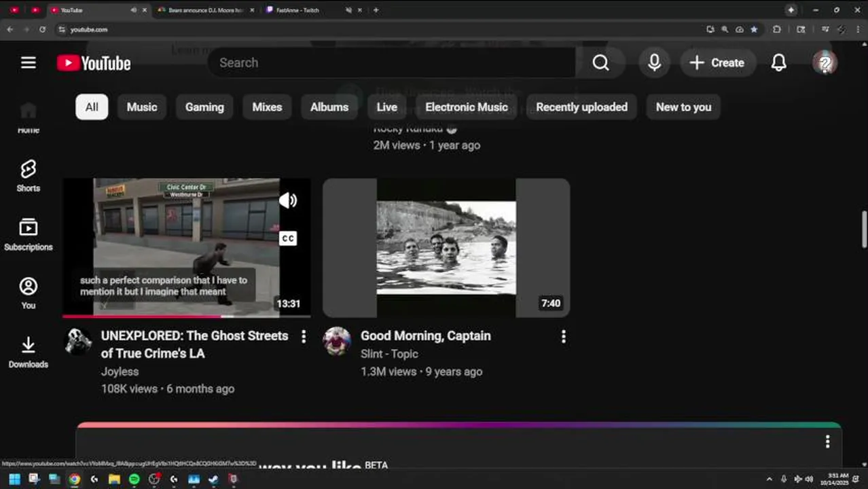
Task: Bookmark page with the star icon
Action: [x=754, y=29]
